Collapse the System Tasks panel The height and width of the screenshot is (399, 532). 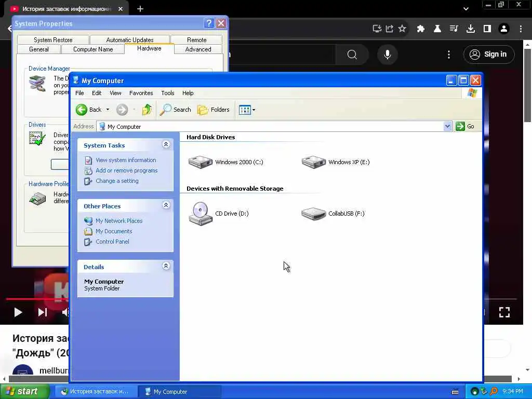pyautogui.click(x=166, y=144)
